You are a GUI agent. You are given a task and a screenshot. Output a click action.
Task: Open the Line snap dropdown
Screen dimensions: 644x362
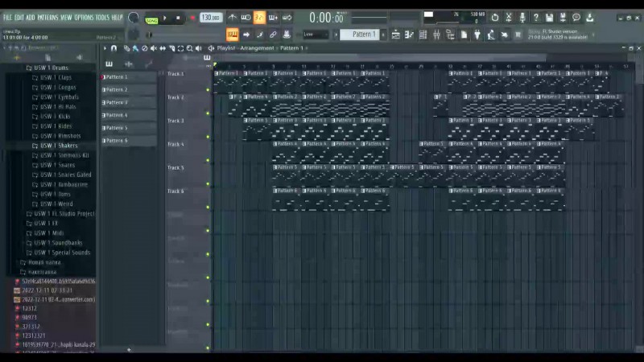click(315, 35)
